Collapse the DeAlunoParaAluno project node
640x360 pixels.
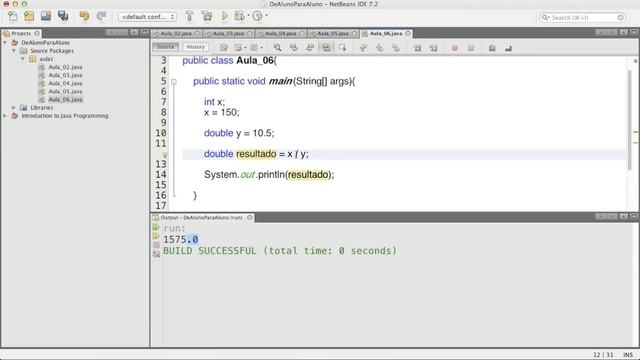point(5,42)
